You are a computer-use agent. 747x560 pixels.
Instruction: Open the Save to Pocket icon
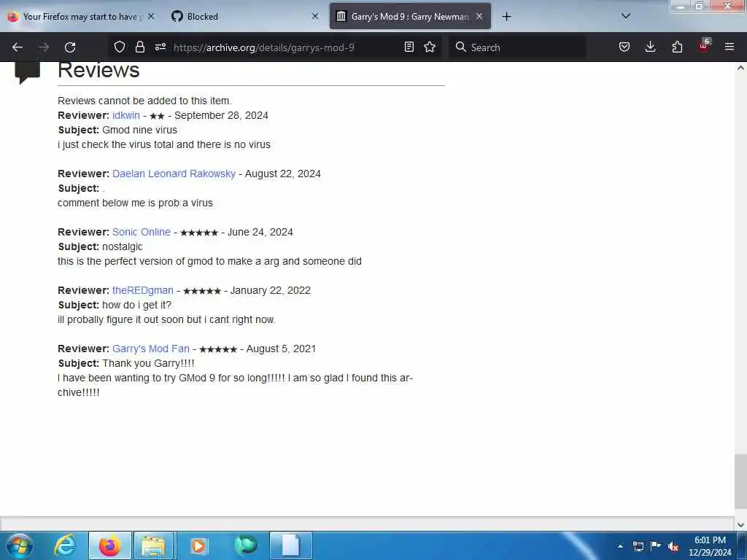624,47
